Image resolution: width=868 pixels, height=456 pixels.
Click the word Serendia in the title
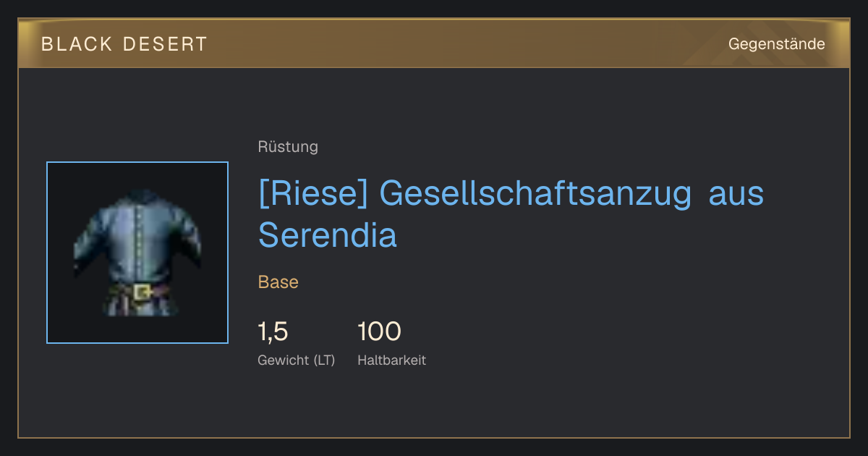click(328, 235)
